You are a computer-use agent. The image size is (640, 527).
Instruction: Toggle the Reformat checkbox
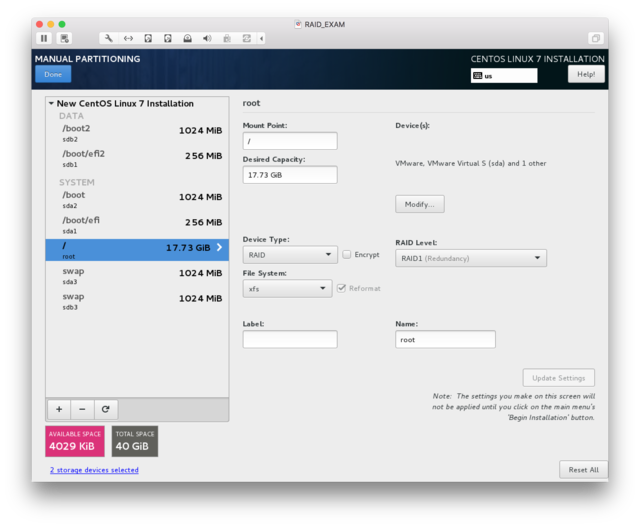(x=342, y=288)
